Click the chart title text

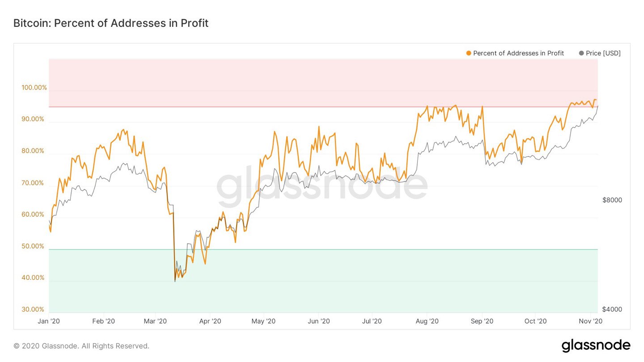pyautogui.click(x=111, y=23)
